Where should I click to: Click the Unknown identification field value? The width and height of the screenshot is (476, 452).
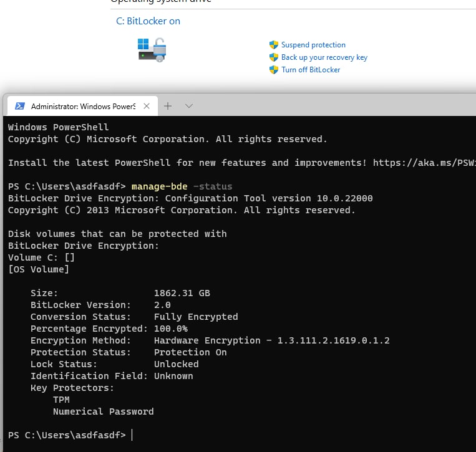tap(173, 376)
